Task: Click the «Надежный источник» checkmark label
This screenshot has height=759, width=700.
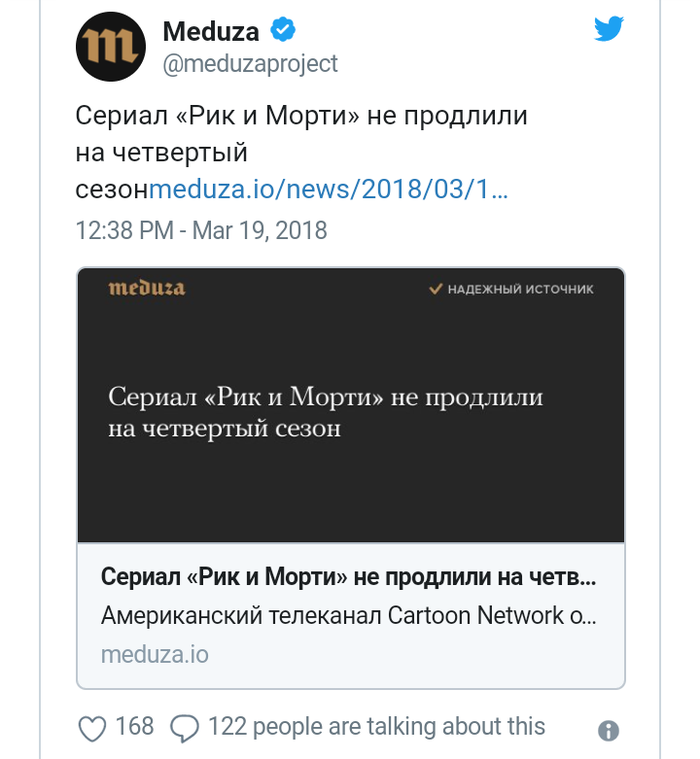Action: coord(512,289)
